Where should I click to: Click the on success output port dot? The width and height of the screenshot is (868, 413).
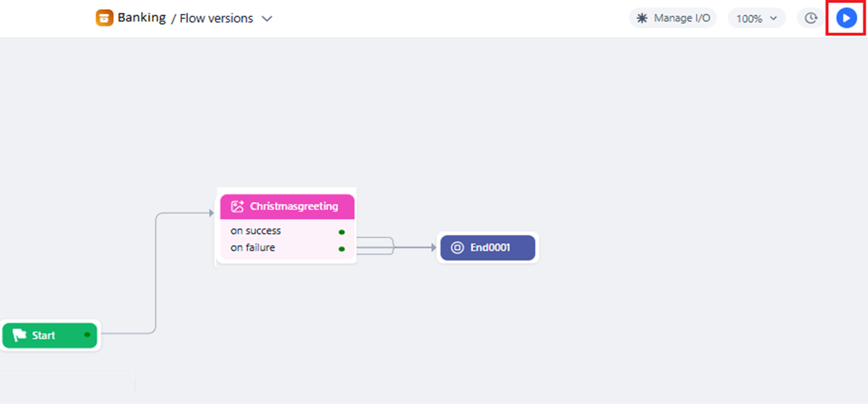(x=341, y=232)
